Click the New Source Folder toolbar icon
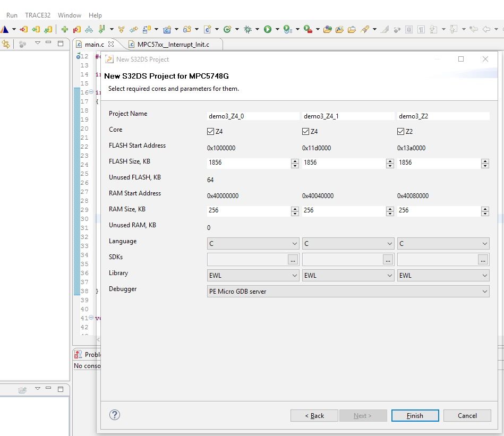 [x=187, y=30]
